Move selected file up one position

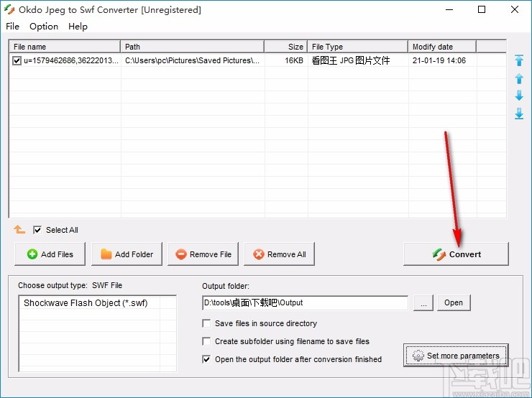coord(519,78)
